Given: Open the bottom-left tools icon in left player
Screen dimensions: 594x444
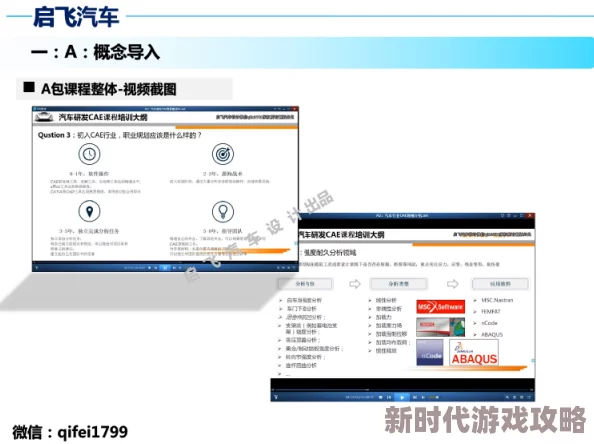Looking at the screenshot, I should coord(36,267).
